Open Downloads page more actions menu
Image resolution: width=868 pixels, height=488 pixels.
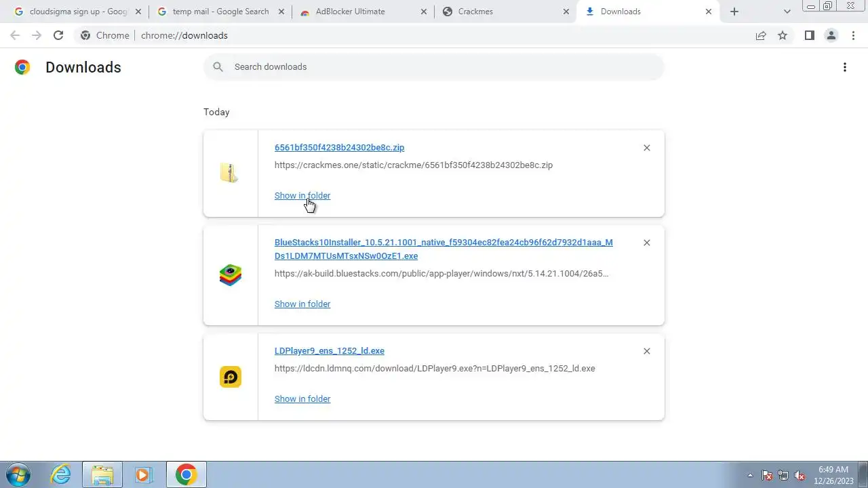[x=844, y=67]
